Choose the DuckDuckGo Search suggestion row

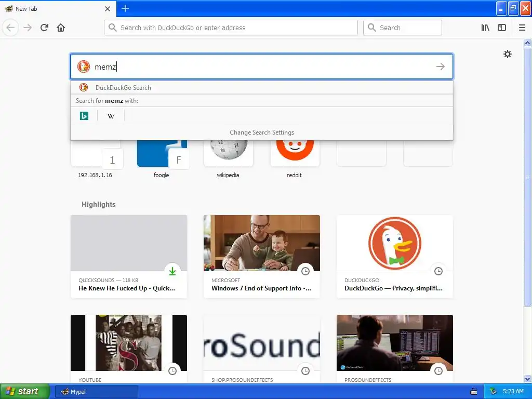262,87
